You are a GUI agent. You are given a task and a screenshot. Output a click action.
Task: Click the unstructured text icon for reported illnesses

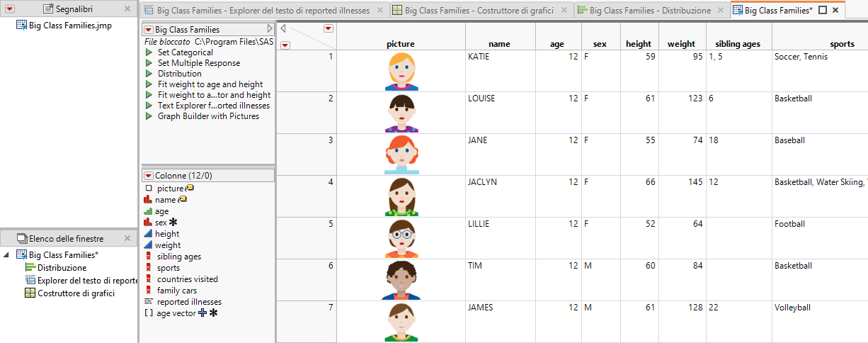coord(148,302)
